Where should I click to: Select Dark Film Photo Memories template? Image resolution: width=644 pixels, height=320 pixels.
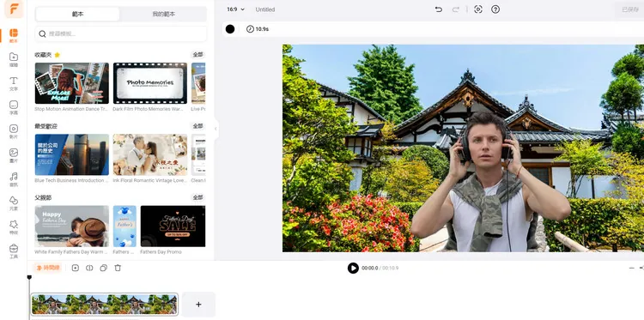point(150,83)
